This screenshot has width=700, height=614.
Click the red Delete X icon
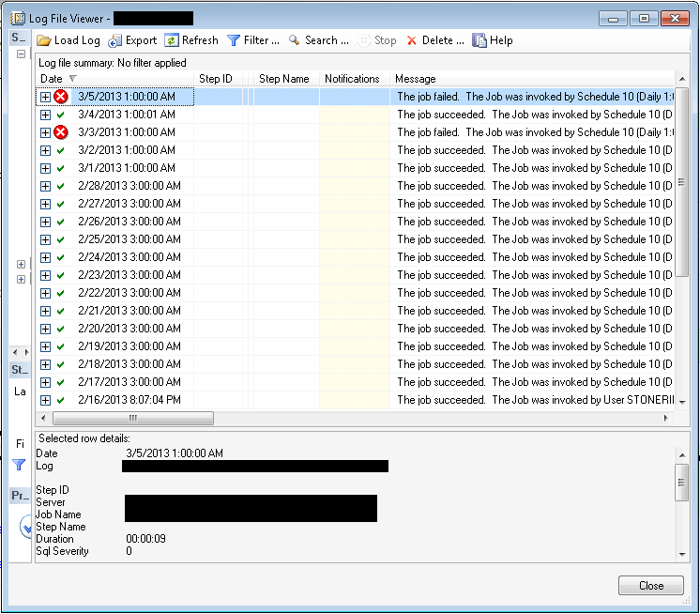pyautogui.click(x=412, y=40)
